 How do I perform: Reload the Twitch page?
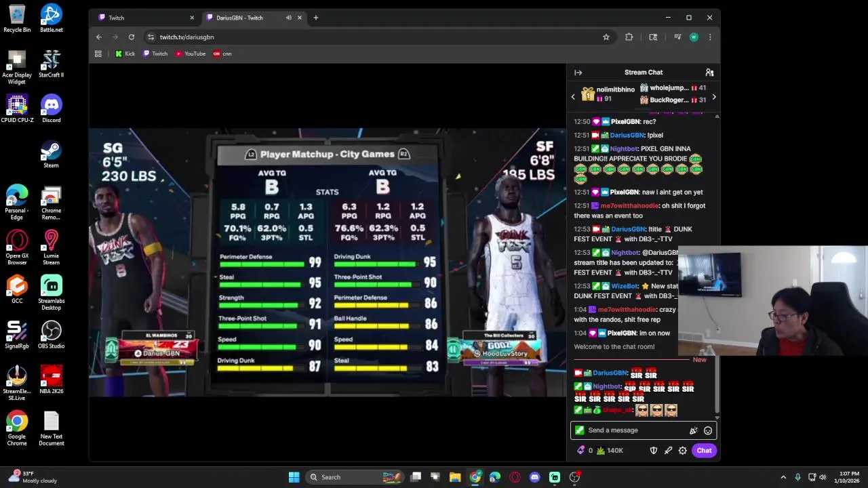click(132, 37)
